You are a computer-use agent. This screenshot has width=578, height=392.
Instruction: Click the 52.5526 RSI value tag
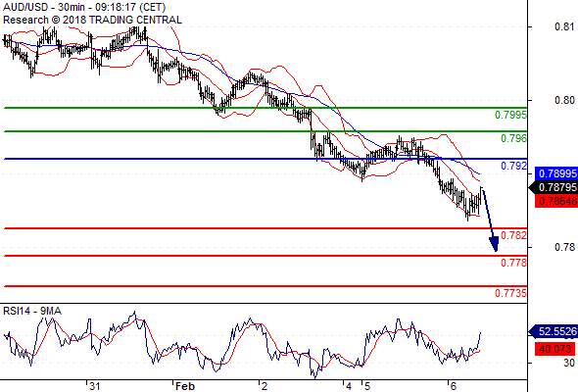(x=554, y=331)
